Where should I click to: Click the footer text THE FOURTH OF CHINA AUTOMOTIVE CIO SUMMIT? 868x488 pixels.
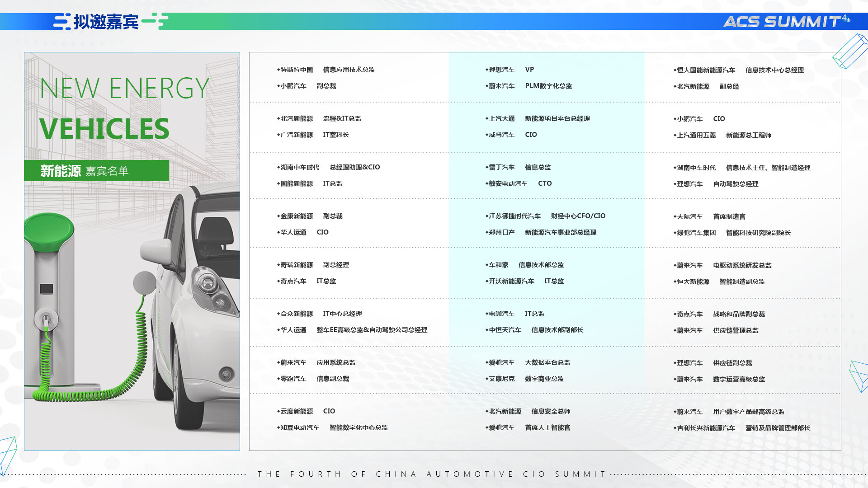pos(432,474)
